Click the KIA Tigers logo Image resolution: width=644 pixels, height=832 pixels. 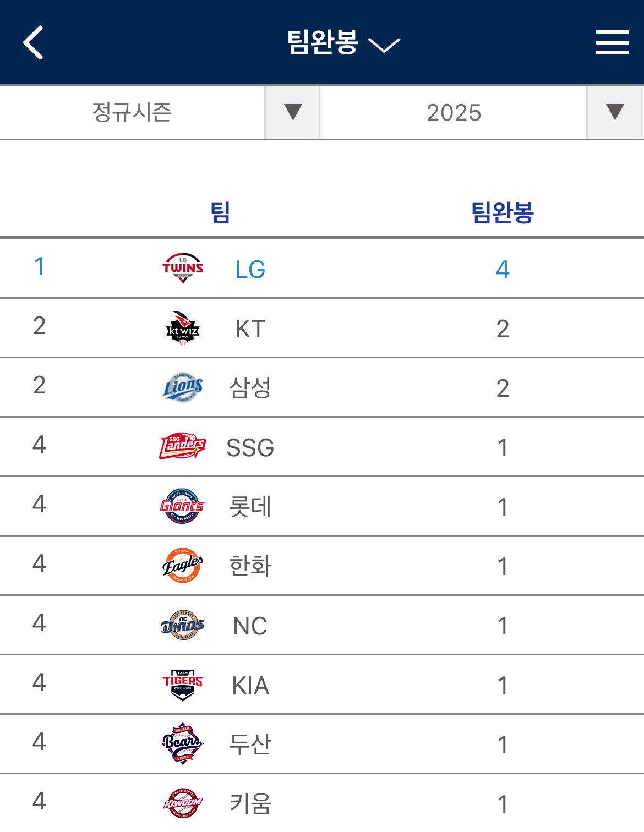coord(183,685)
